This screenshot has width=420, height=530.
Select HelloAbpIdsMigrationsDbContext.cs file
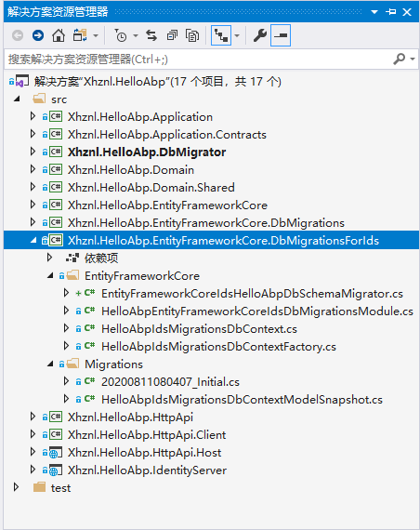click(199, 328)
